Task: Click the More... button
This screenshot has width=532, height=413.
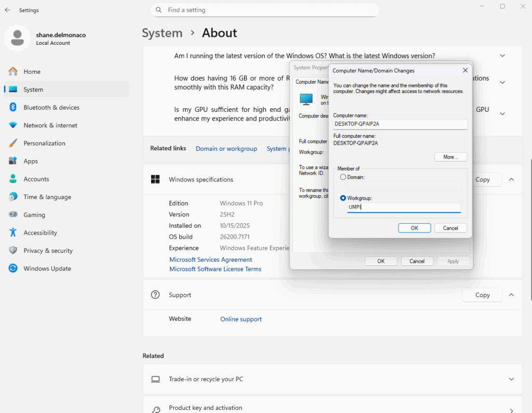Action: [x=450, y=157]
